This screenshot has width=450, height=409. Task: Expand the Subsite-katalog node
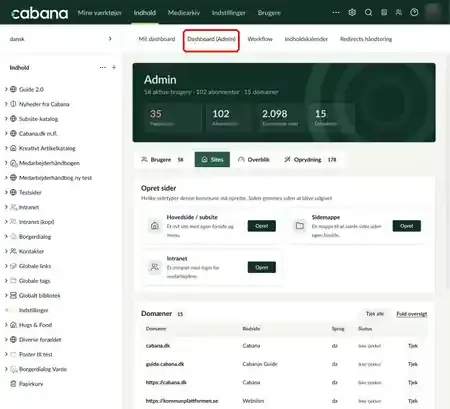[x=6, y=119]
